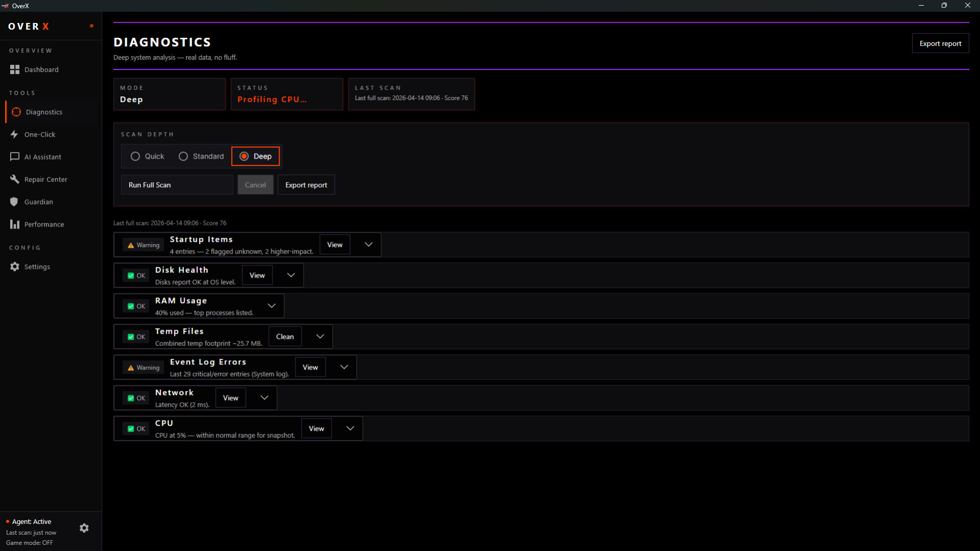Select the Standard scan depth option
The image size is (980, 551).
183,156
